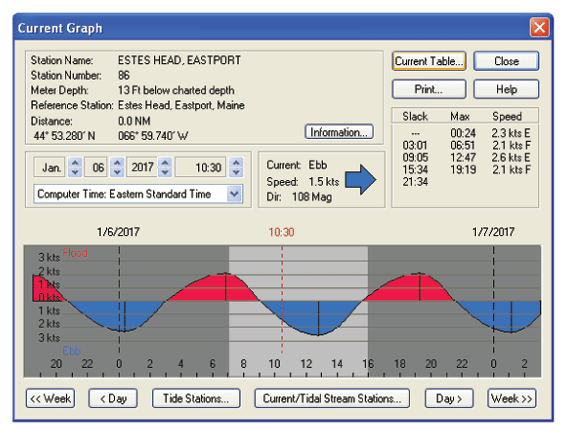Click the blue current direction arrow

[x=361, y=180]
